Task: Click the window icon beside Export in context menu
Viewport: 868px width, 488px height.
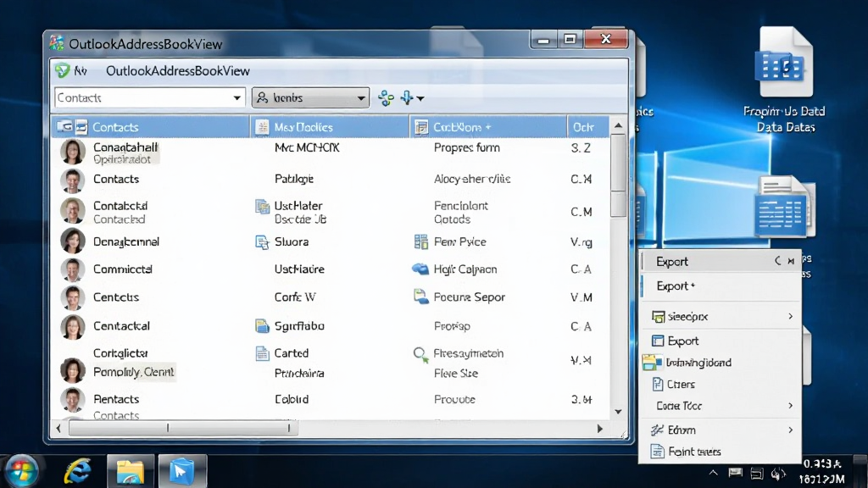Action: (x=658, y=341)
